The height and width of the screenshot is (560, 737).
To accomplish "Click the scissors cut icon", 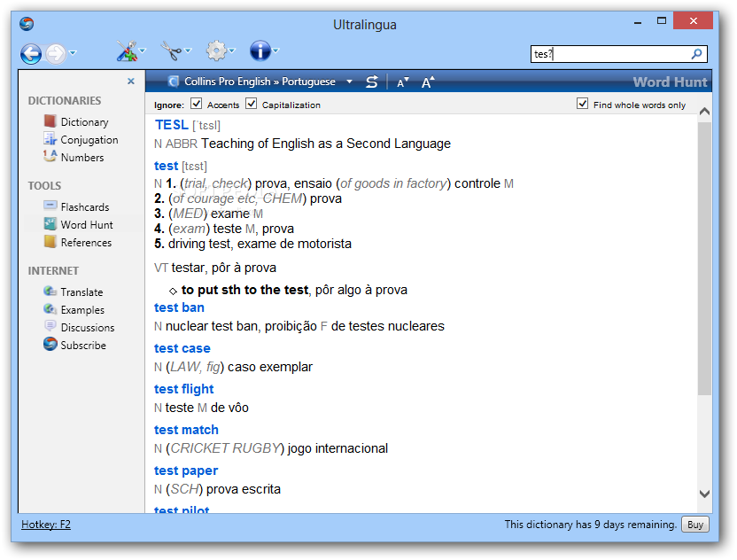I will point(172,51).
